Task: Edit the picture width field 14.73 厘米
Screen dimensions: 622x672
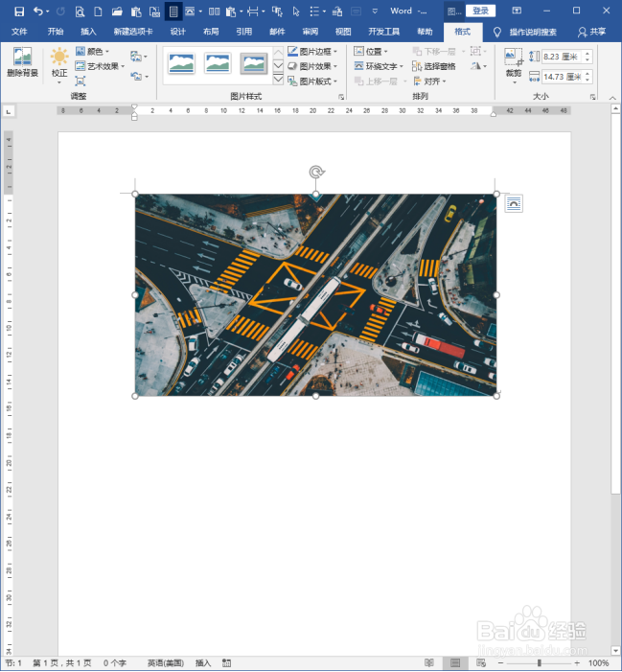Action: pyautogui.click(x=562, y=77)
